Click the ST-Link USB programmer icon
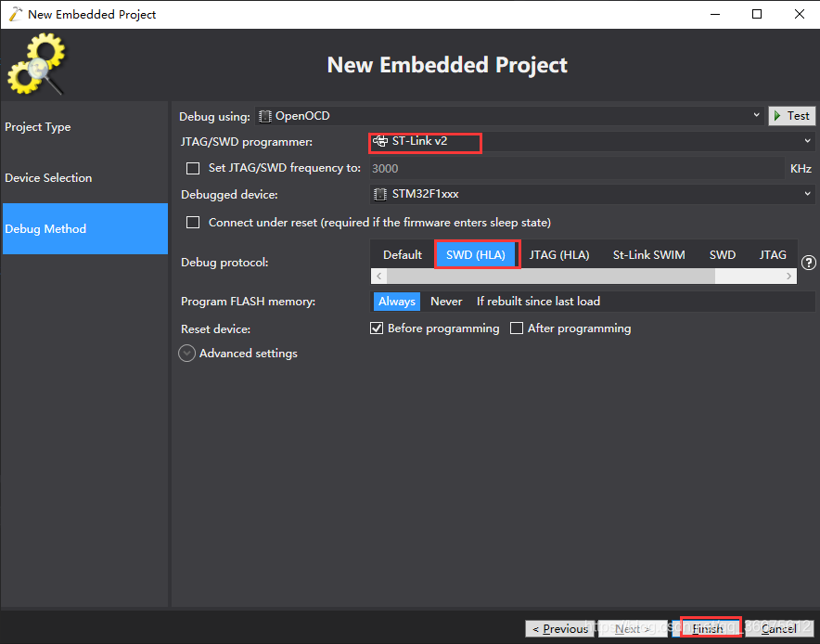Image resolution: width=820 pixels, height=644 pixels. pos(380,141)
